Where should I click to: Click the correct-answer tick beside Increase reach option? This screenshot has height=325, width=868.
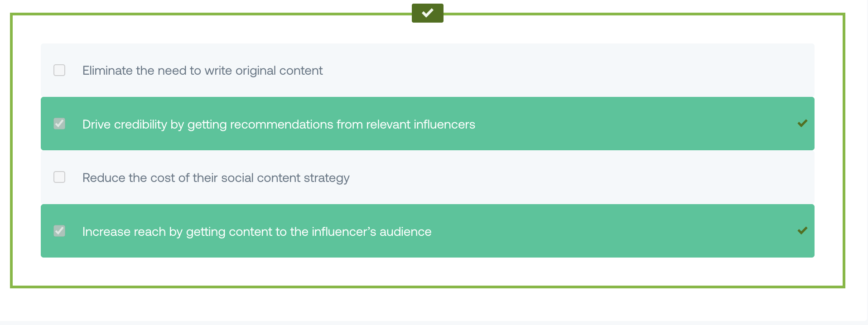click(802, 230)
